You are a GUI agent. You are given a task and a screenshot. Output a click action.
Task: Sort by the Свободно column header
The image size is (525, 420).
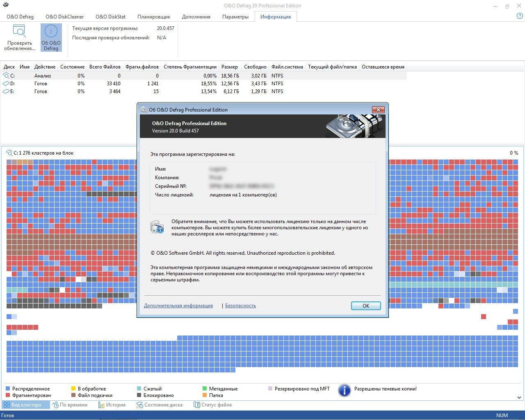(255, 67)
